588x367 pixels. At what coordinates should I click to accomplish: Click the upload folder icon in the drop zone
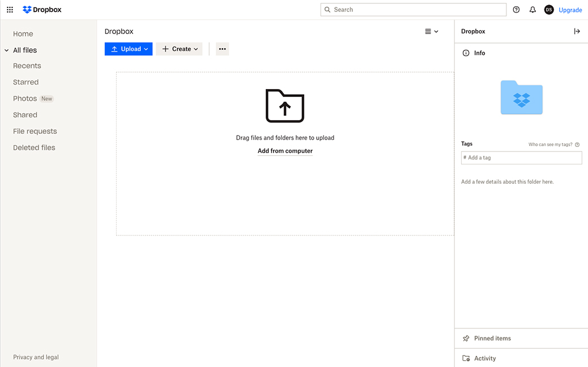click(285, 106)
